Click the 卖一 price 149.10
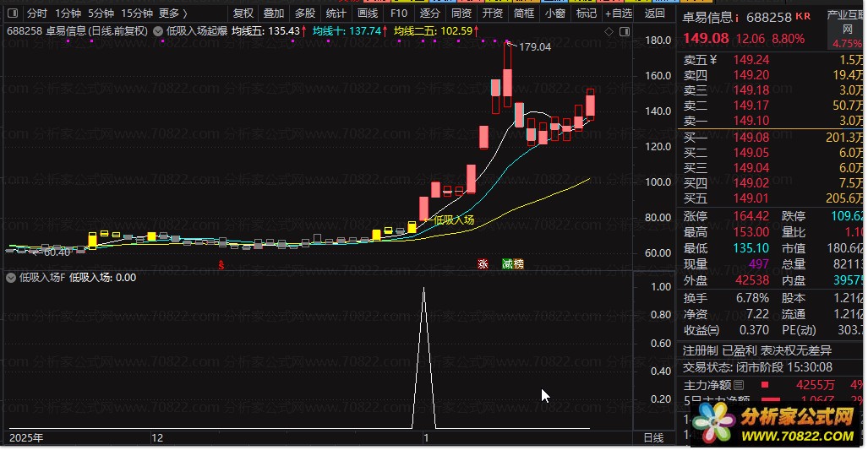The image size is (868, 450). [x=751, y=121]
